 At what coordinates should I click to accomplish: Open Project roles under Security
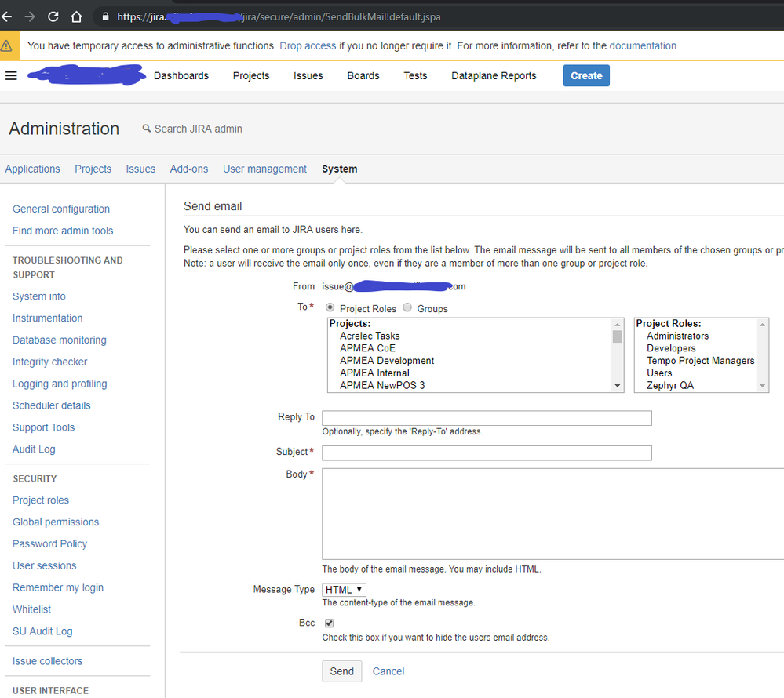click(x=41, y=500)
